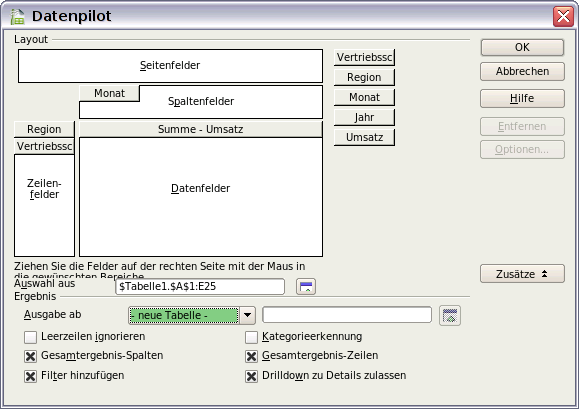579x409 pixels.
Task: Click the Optionen... button
Action: (522, 149)
